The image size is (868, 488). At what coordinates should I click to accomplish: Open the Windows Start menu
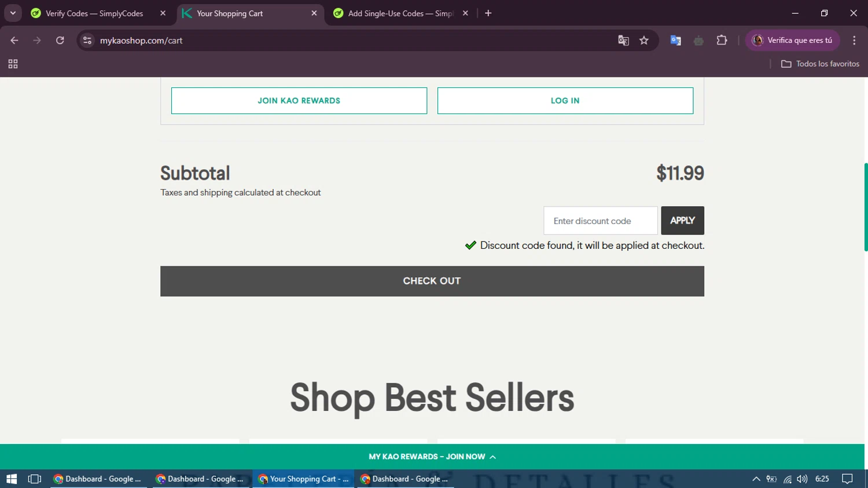(12, 479)
